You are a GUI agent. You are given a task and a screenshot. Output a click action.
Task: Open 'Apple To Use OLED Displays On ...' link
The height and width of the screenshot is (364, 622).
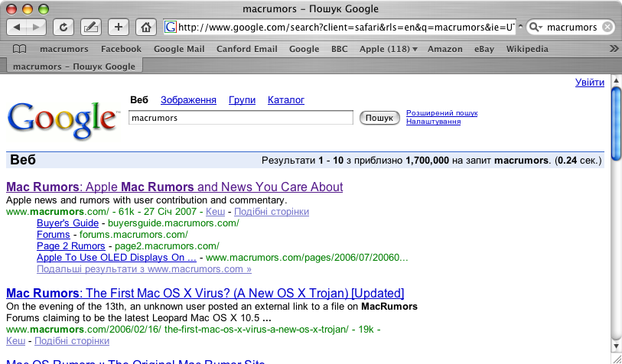tap(116, 258)
